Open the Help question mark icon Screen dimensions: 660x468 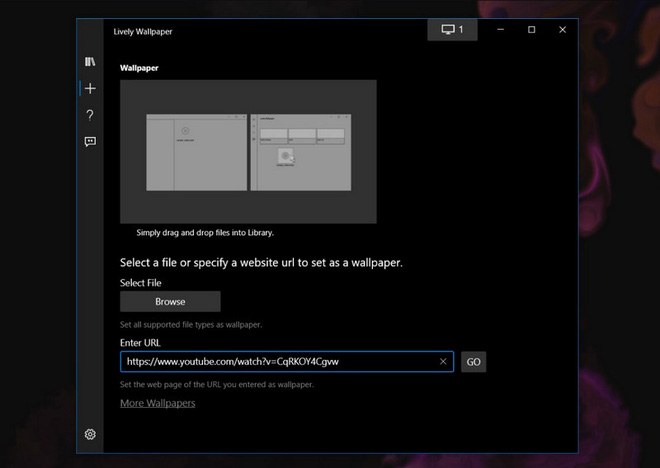[x=90, y=115]
